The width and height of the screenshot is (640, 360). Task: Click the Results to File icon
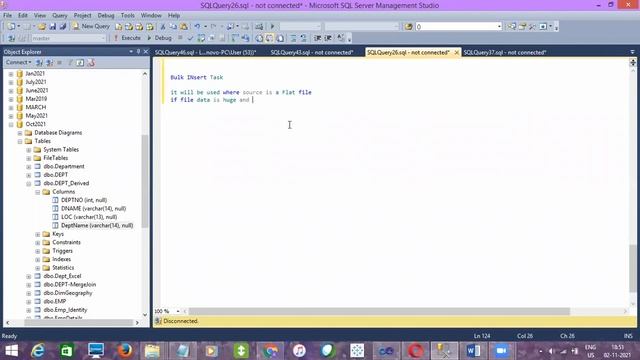coord(280,38)
